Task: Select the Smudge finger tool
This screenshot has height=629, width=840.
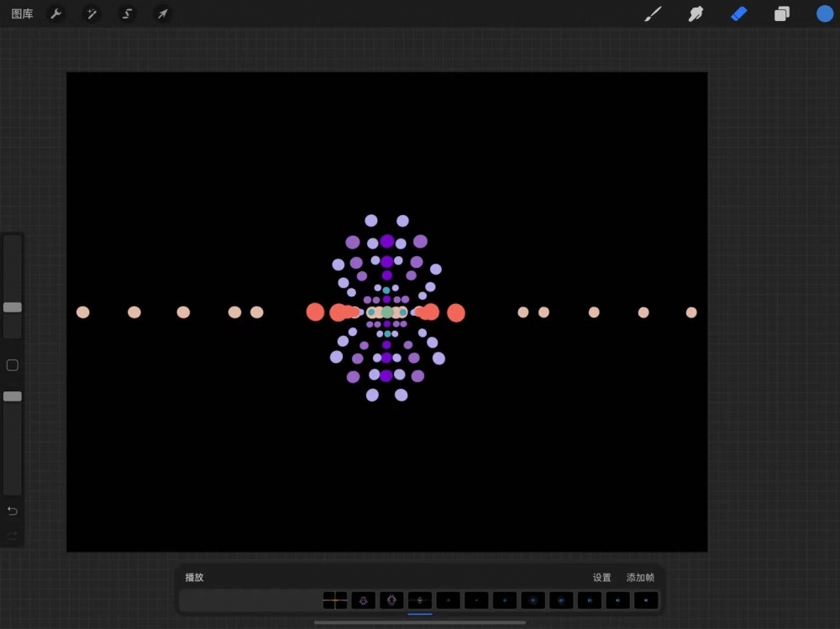Action: tap(696, 14)
